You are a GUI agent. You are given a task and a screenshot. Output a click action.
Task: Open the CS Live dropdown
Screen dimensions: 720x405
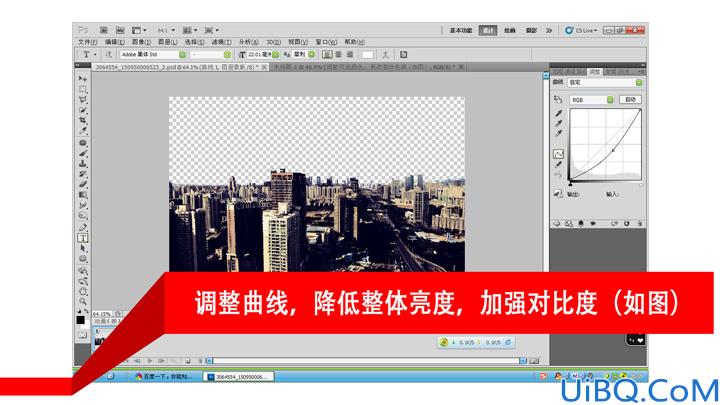(581, 30)
